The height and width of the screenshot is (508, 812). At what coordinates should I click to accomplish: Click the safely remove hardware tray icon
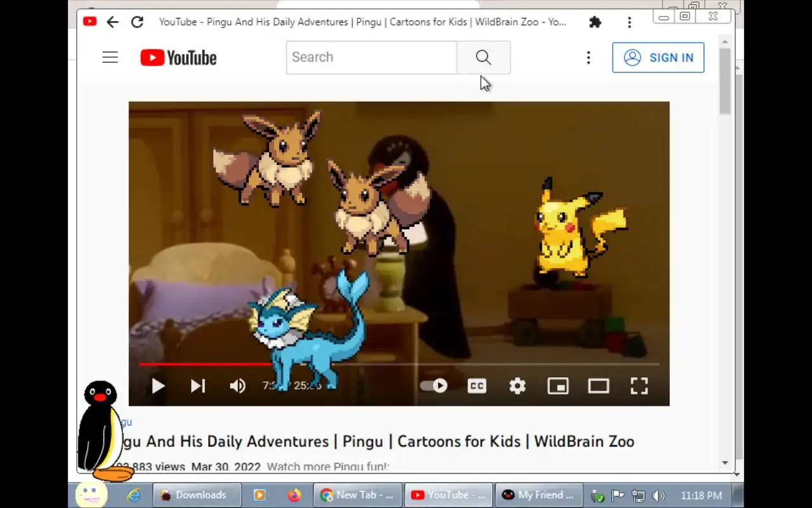pyautogui.click(x=597, y=496)
